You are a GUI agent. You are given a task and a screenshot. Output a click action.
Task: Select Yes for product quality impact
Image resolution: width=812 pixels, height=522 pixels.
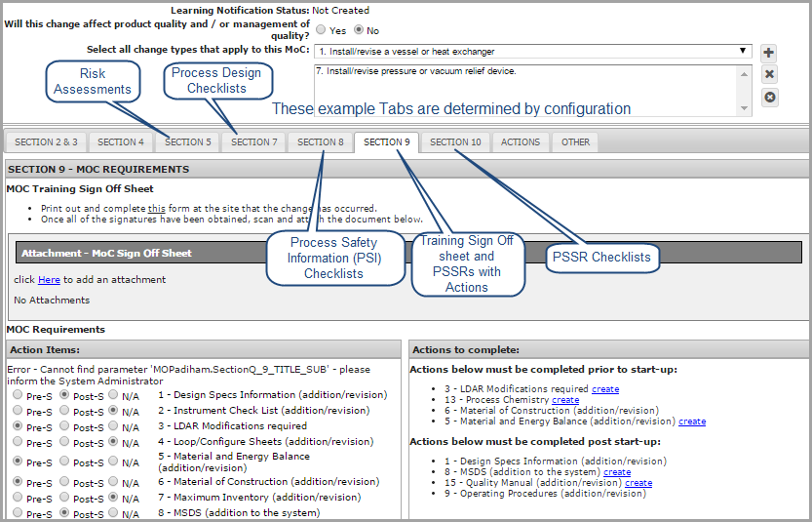click(323, 30)
